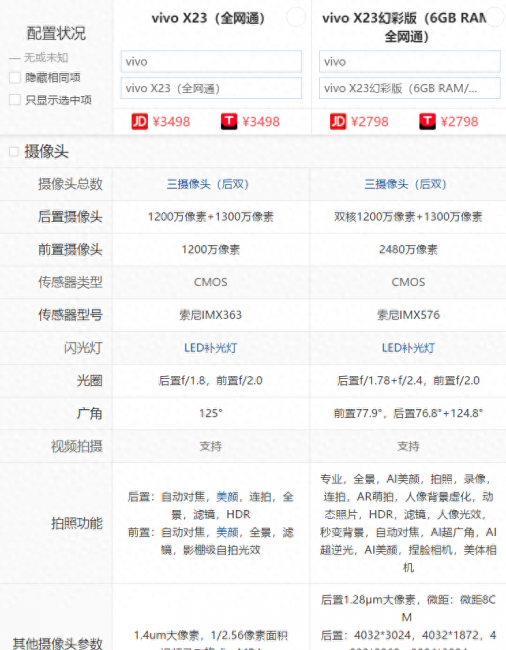Open the ¥3498 JD price link
This screenshot has height=650, width=506.
point(171,121)
